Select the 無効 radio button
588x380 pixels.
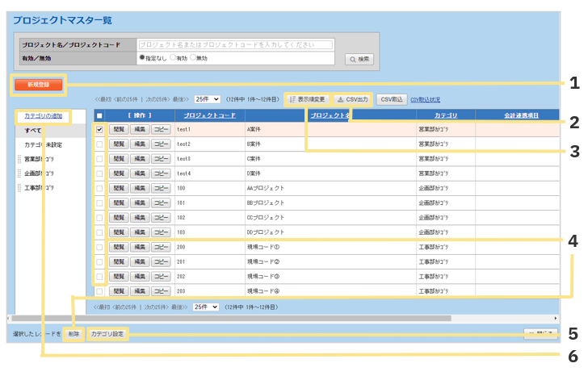(x=193, y=58)
